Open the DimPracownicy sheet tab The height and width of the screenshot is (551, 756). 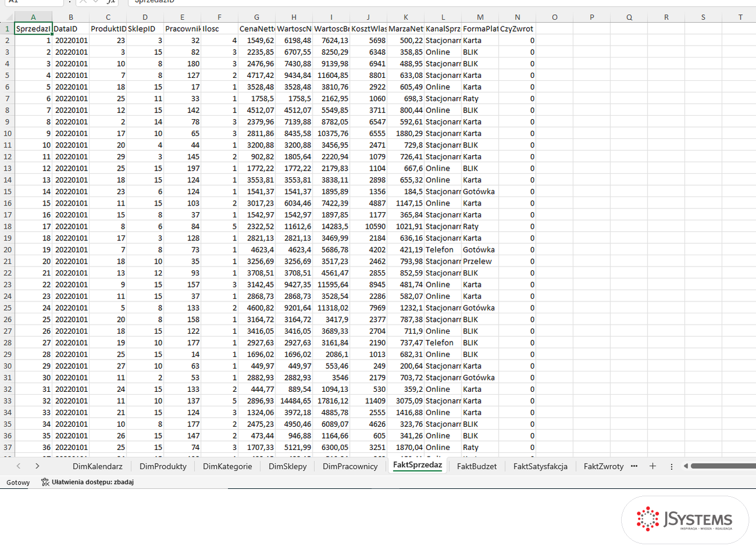pos(350,466)
